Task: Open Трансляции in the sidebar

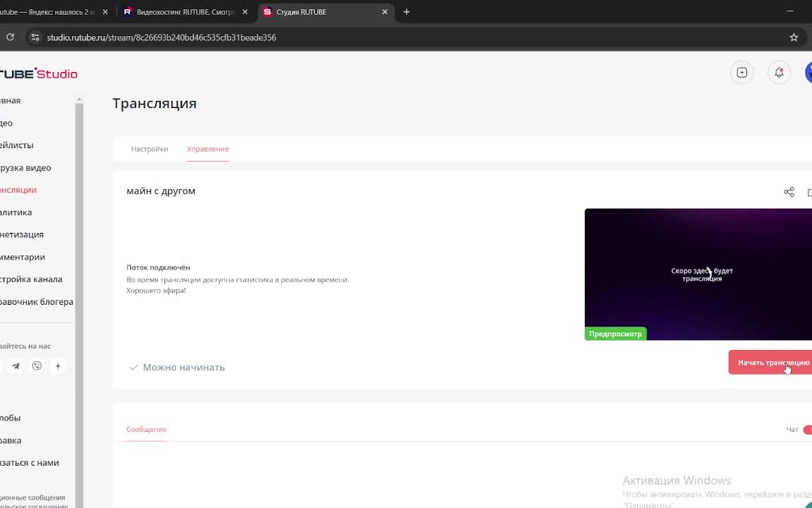Action: click(x=18, y=190)
